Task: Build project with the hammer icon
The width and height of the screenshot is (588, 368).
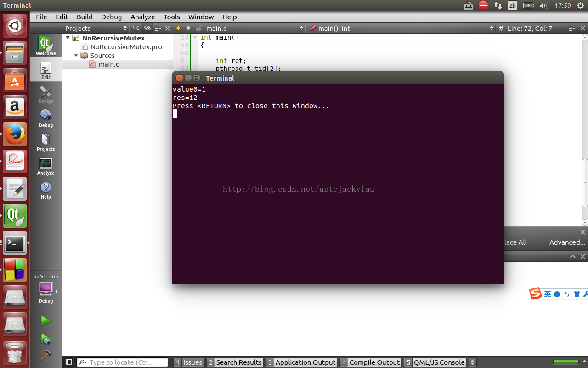Action: coord(45,355)
